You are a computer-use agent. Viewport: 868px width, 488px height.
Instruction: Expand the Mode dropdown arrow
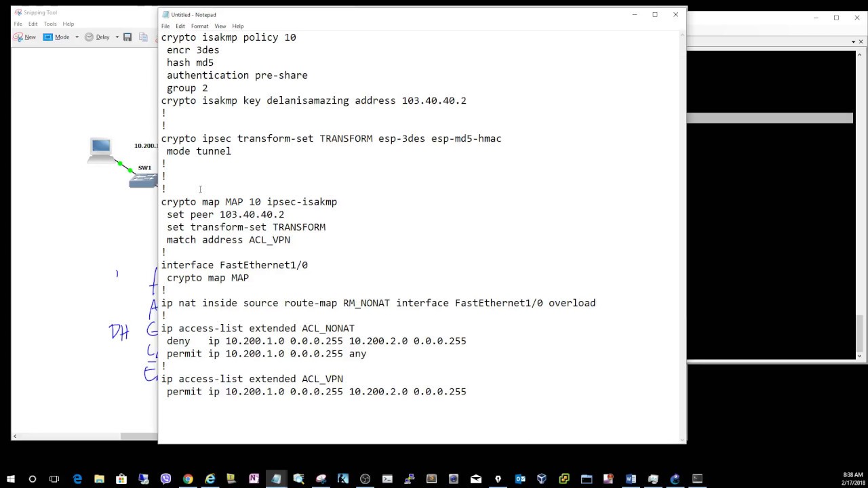click(77, 37)
